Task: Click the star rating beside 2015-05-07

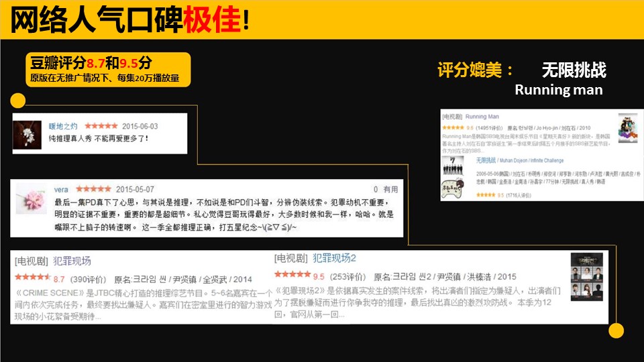Action: 94,189
